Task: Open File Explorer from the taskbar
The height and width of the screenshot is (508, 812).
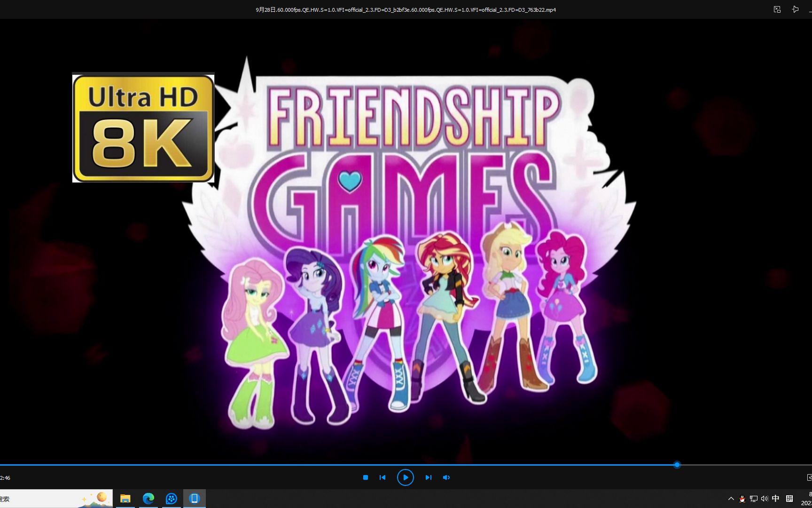Action: click(125, 499)
